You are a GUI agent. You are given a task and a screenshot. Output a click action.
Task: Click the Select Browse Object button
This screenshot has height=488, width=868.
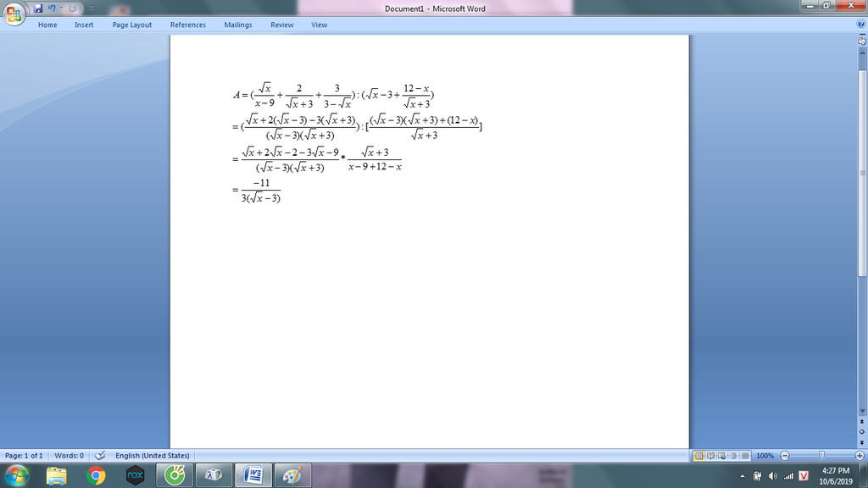pyautogui.click(x=862, y=432)
